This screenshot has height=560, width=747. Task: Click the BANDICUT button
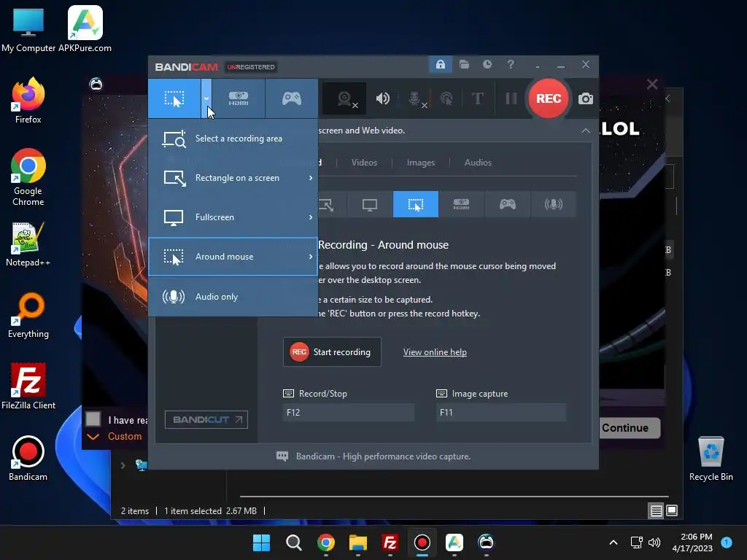pyautogui.click(x=206, y=419)
